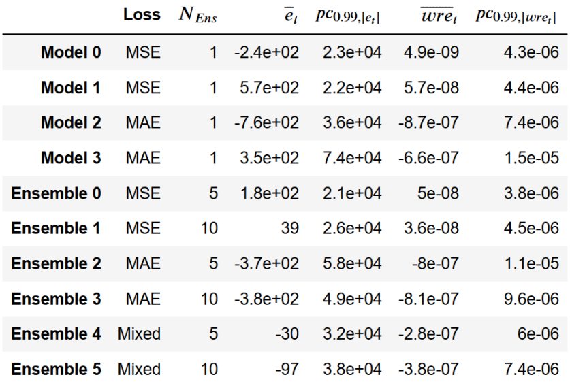Click the Model 2 row label
The image size is (570, 392).
click(71, 122)
